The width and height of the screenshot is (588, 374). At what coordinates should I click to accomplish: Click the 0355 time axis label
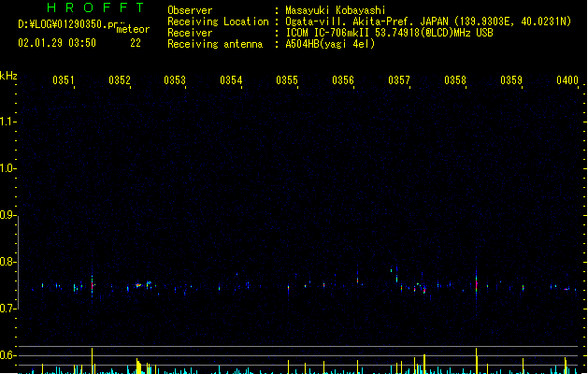point(287,79)
